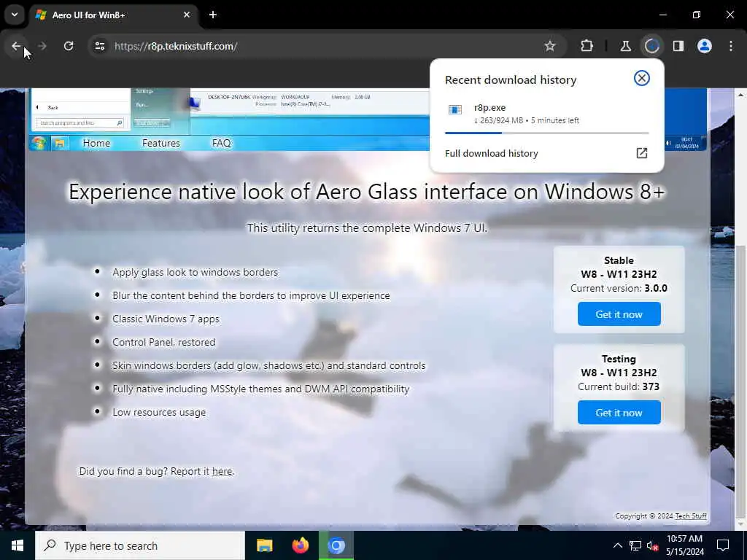The height and width of the screenshot is (560, 747).
Task: Click 'Low resources usage' list item
Action: coord(159,412)
